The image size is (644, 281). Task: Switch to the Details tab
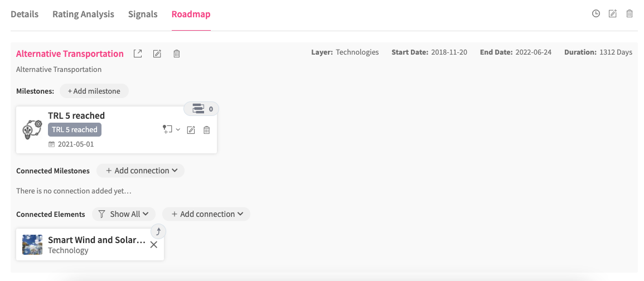tap(25, 14)
